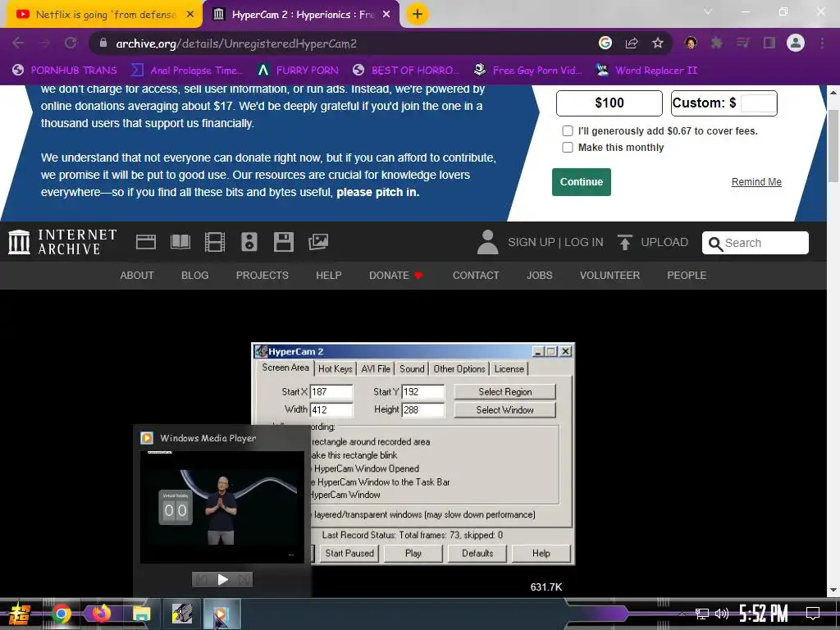The height and width of the screenshot is (630, 840).
Task: Open the Extensions puzzle-piece menu
Action: [x=716, y=43]
